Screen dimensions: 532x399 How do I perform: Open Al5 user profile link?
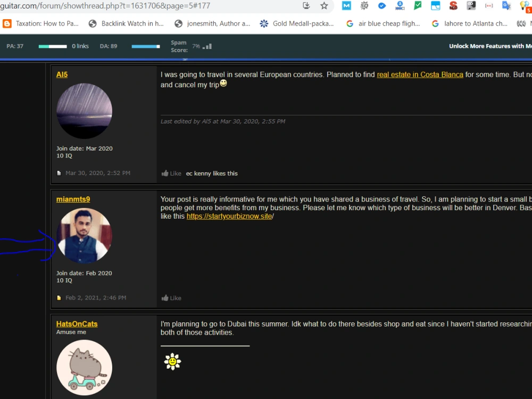coord(62,74)
